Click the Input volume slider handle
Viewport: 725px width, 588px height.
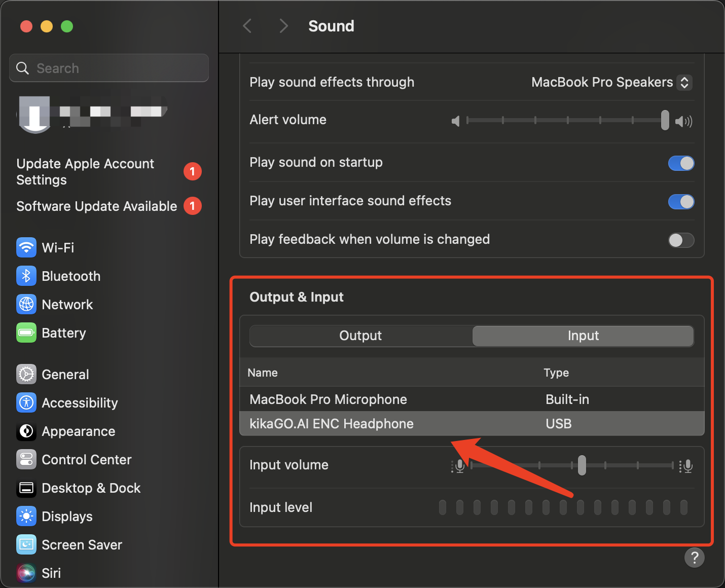tap(582, 465)
